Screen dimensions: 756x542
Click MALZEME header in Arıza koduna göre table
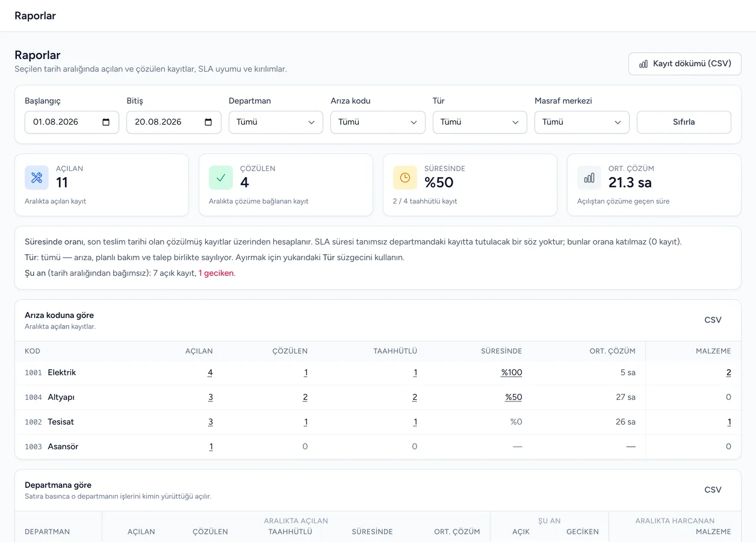point(713,351)
